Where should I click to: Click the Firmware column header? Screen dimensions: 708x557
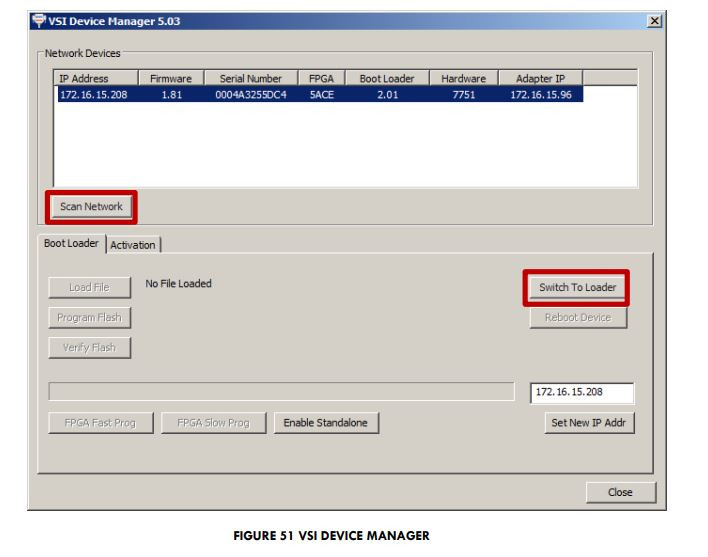pyautogui.click(x=171, y=78)
